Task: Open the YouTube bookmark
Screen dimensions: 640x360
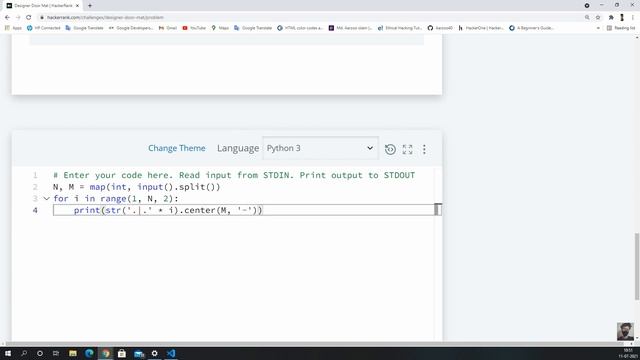Action: click(x=194, y=28)
